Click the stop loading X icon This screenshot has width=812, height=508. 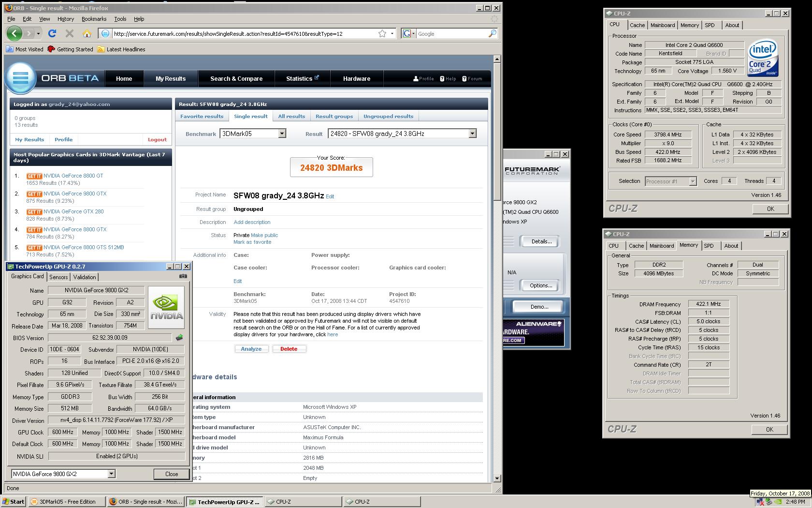click(x=70, y=33)
